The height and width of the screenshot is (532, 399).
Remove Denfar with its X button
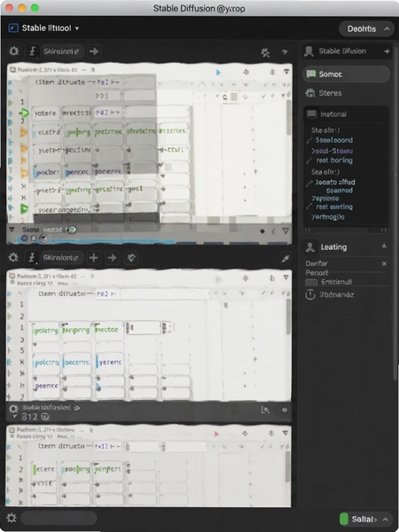pyautogui.click(x=384, y=263)
